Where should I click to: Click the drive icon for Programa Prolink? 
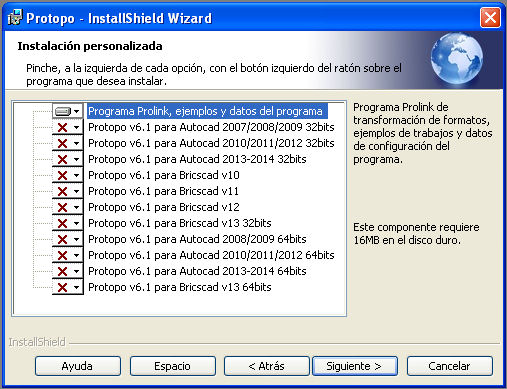coord(63,111)
